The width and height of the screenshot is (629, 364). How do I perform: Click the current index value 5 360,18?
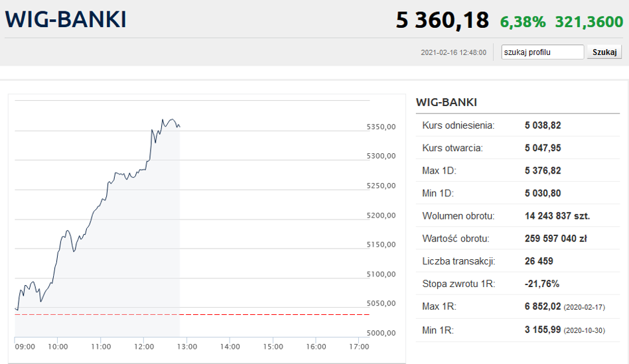tap(442, 20)
